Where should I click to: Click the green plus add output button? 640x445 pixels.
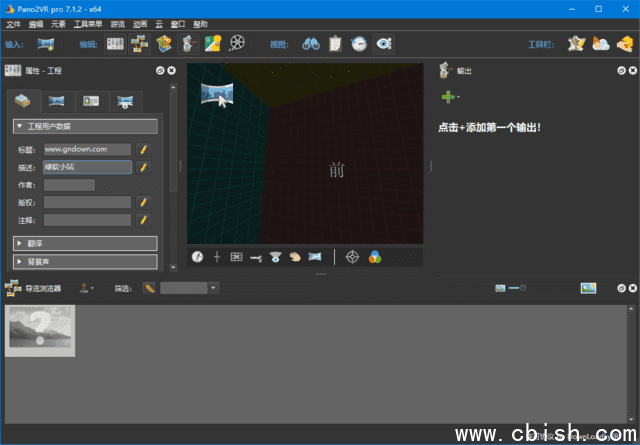449,97
